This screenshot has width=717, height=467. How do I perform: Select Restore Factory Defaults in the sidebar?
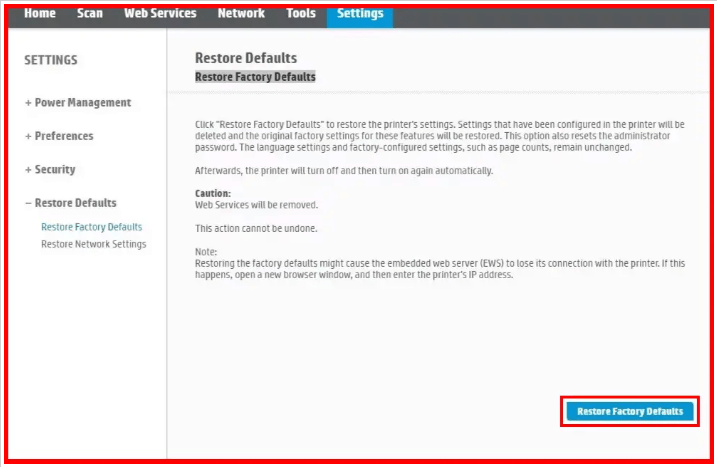pos(91,227)
